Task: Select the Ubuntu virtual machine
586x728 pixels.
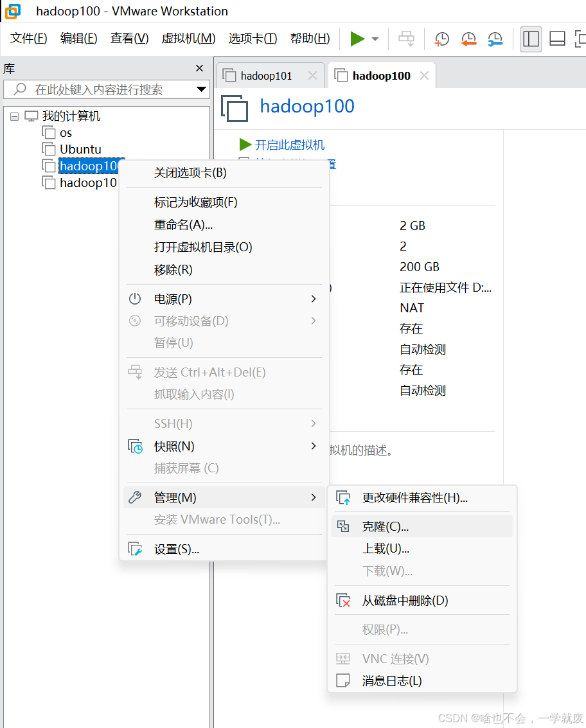Action: 80,149
